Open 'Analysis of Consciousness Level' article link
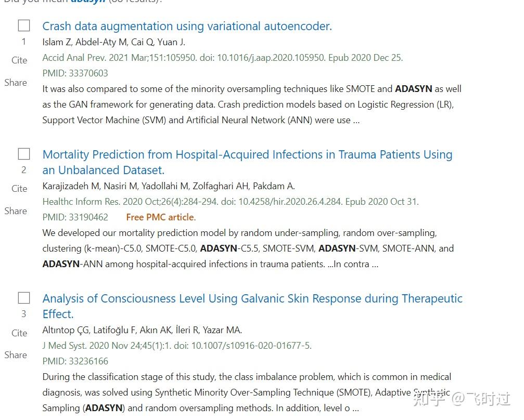 click(252, 298)
